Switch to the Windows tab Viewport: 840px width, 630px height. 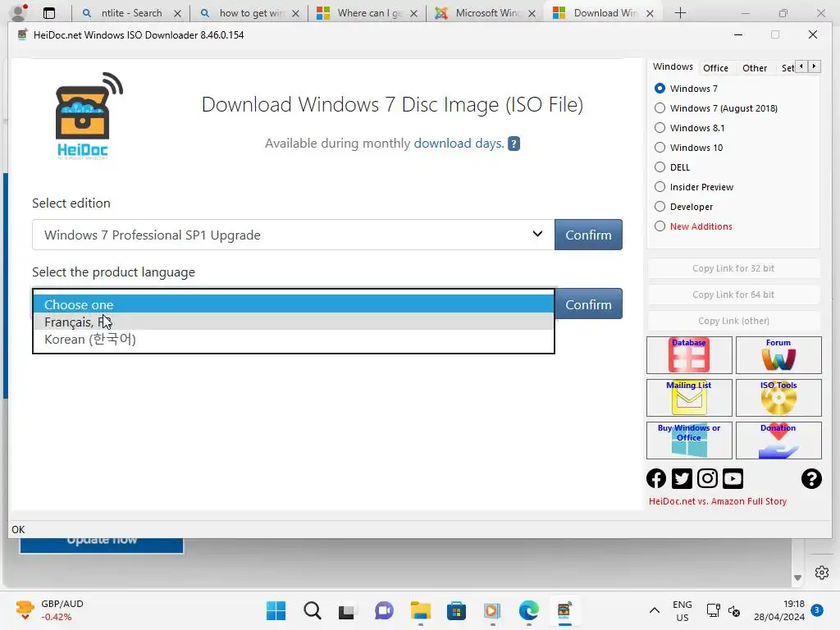click(673, 67)
